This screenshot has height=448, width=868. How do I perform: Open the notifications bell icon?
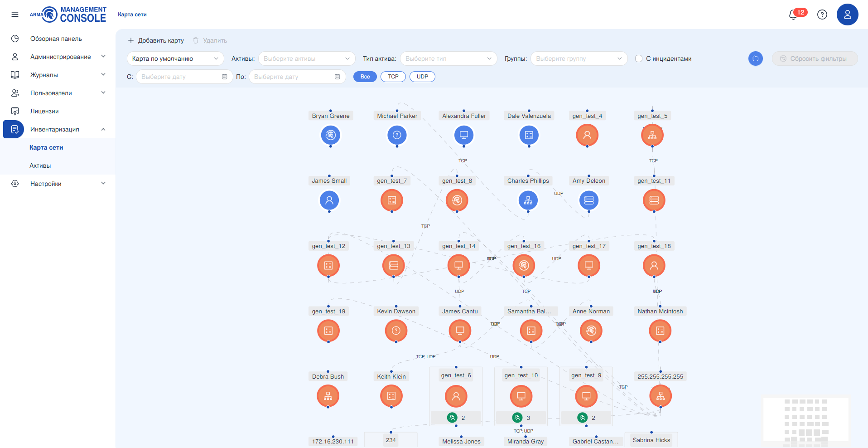pyautogui.click(x=794, y=15)
